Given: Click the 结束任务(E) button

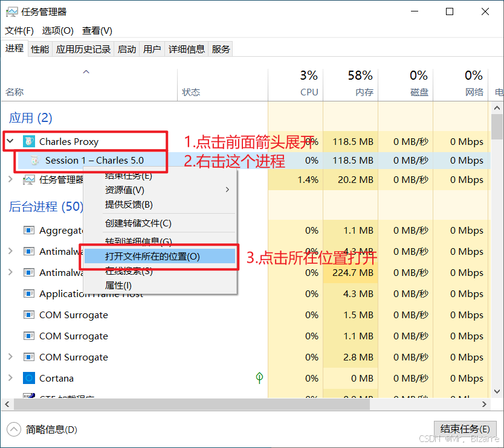Looking at the screenshot, I should pos(465,429).
